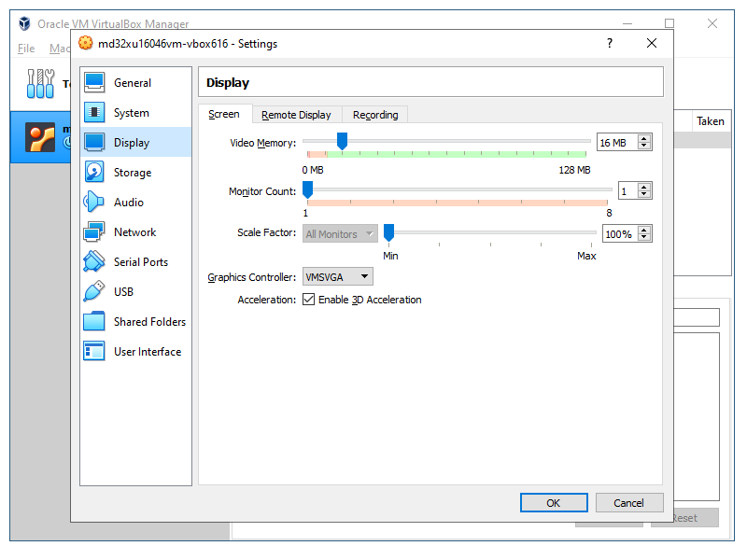Open the Network settings icon
Screen dimensions: 747x560
pyautogui.click(x=94, y=231)
